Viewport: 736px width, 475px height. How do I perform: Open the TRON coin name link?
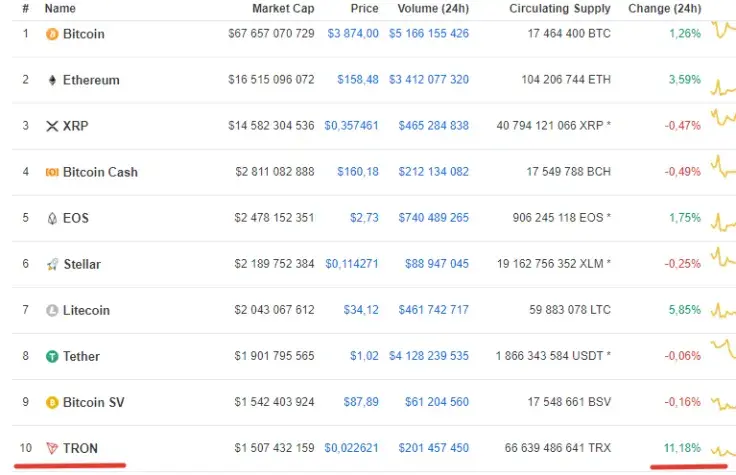pos(80,448)
